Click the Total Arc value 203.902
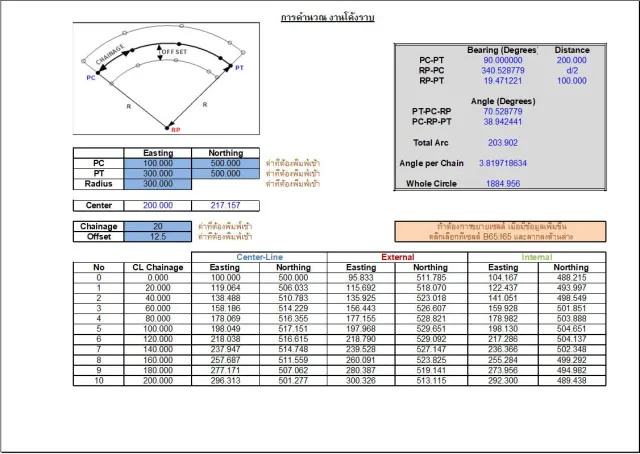This screenshot has height=454, width=640. 502,142
